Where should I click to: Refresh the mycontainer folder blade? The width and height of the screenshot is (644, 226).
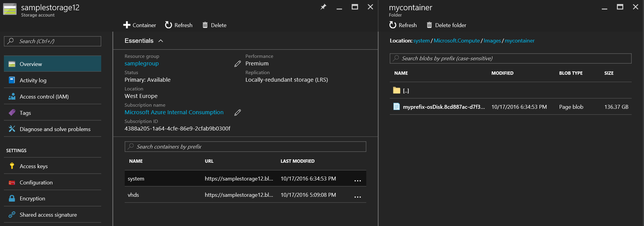click(403, 25)
